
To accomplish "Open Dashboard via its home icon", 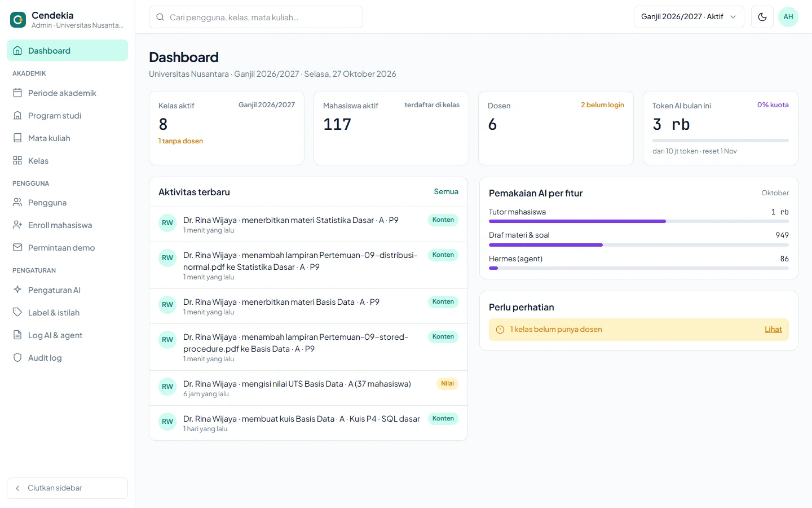I will point(17,50).
